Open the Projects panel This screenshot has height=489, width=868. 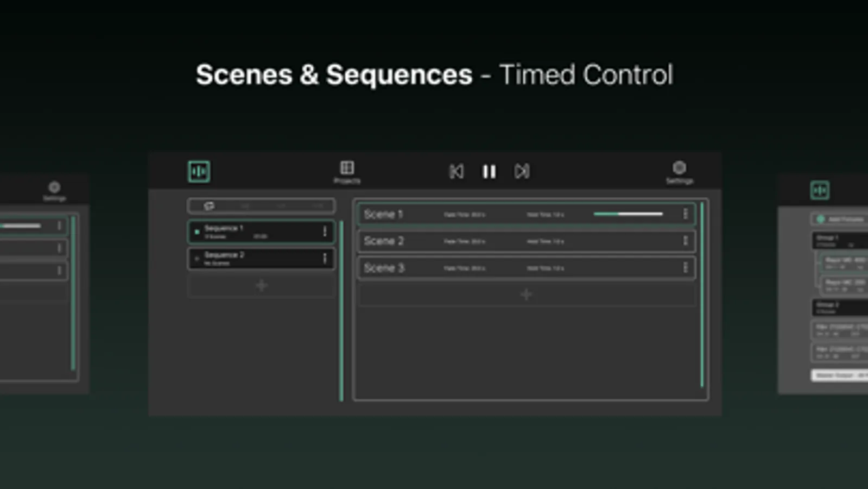[x=347, y=171]
